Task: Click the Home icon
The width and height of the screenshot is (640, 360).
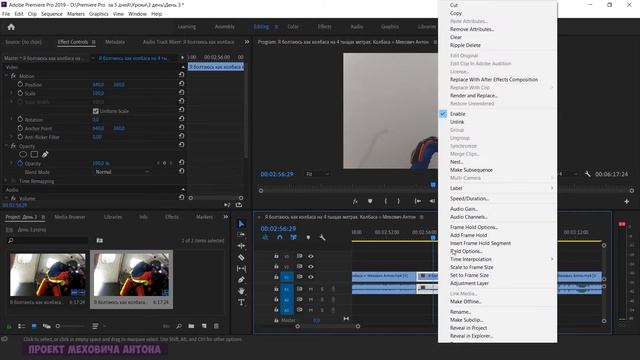Action: (11, 27)
